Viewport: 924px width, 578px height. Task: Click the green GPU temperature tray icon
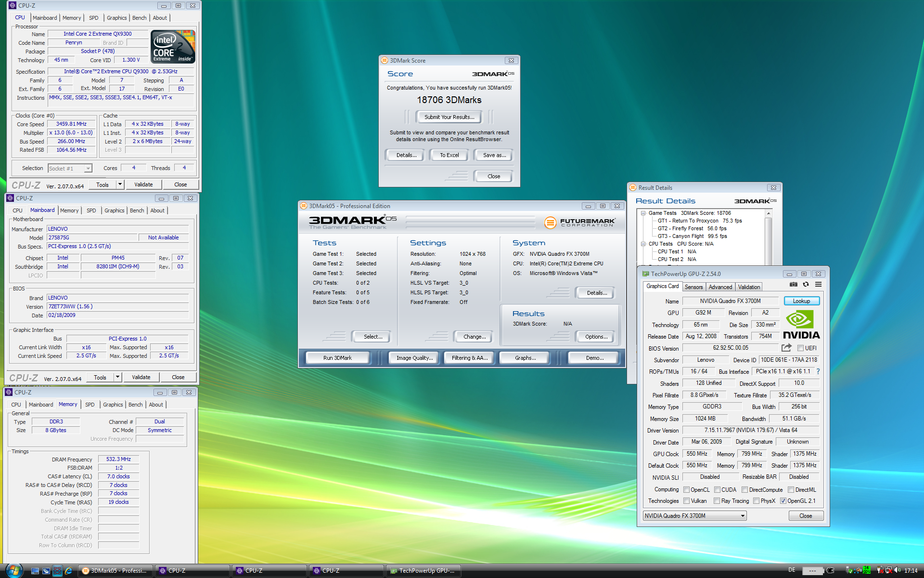(x=867, y=570)
